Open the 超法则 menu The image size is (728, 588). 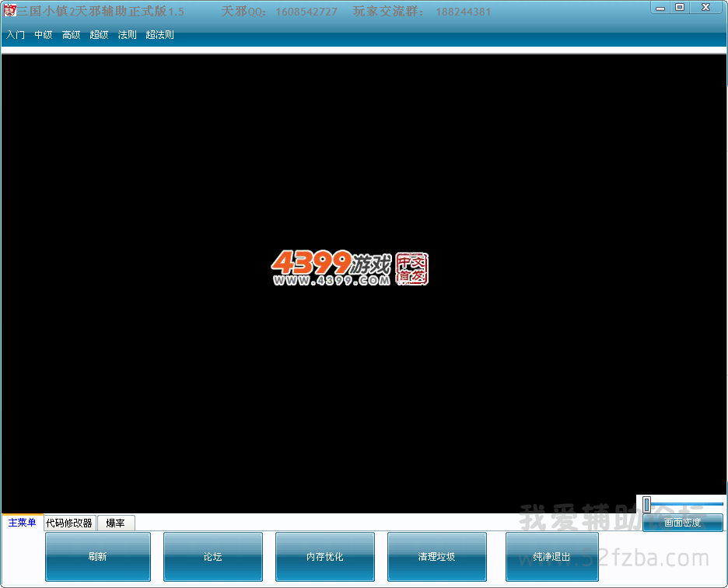[159, 35]
